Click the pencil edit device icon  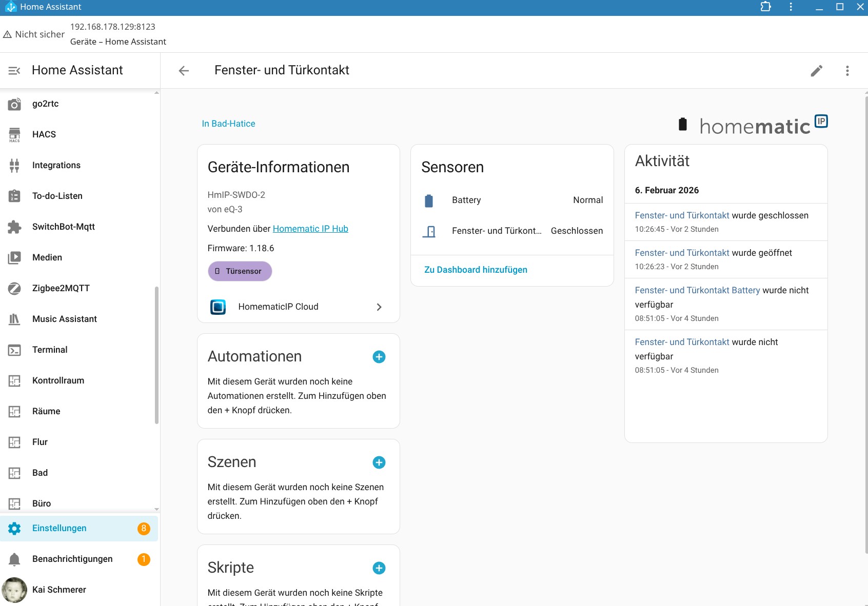click(816, 71)
